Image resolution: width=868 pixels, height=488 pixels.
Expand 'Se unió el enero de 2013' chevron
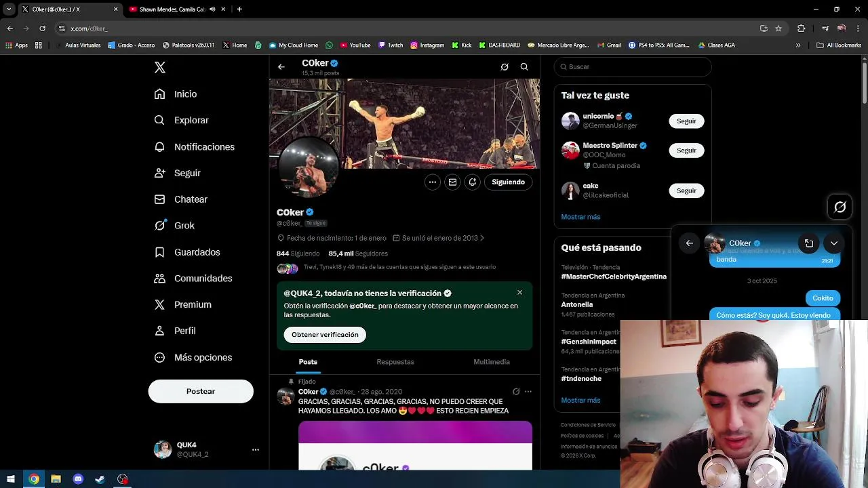[x=482, y=238]
